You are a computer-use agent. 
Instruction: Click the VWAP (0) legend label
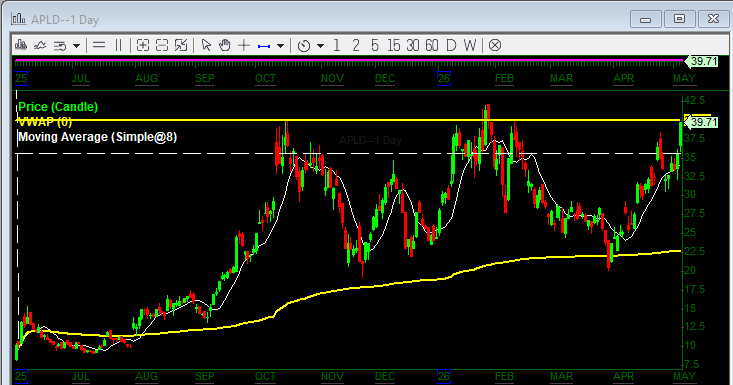pos(45,122)
